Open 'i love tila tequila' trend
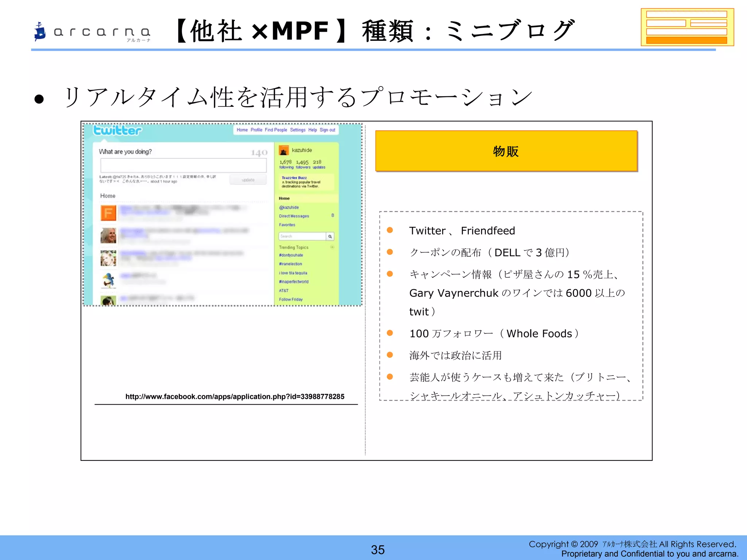The image size is (747, 560). pyautogui.click(x=293, y=273)
